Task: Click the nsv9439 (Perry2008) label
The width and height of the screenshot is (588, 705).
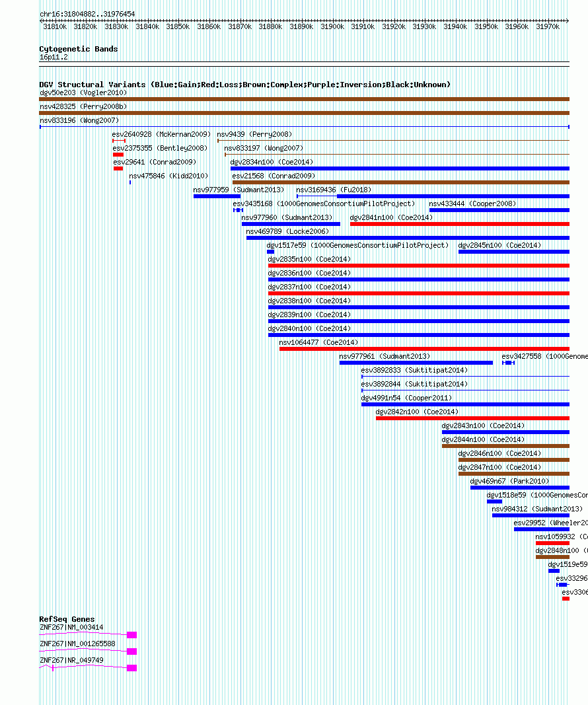Action: (x=254, y=134)
